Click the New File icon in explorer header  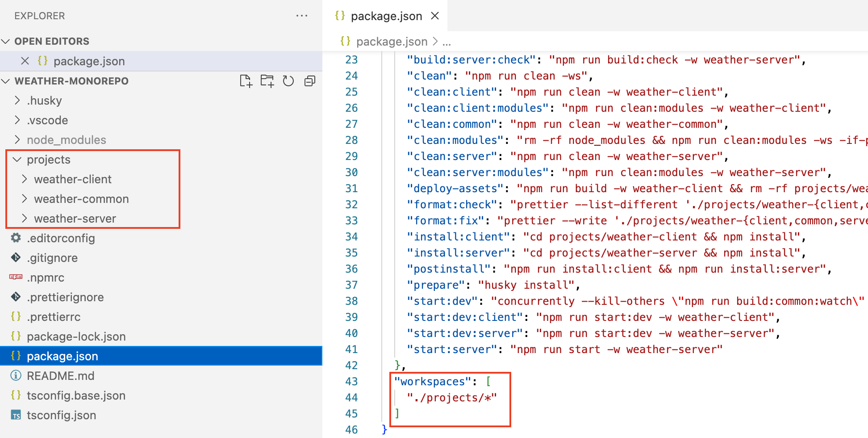click(x=246, y=81)
